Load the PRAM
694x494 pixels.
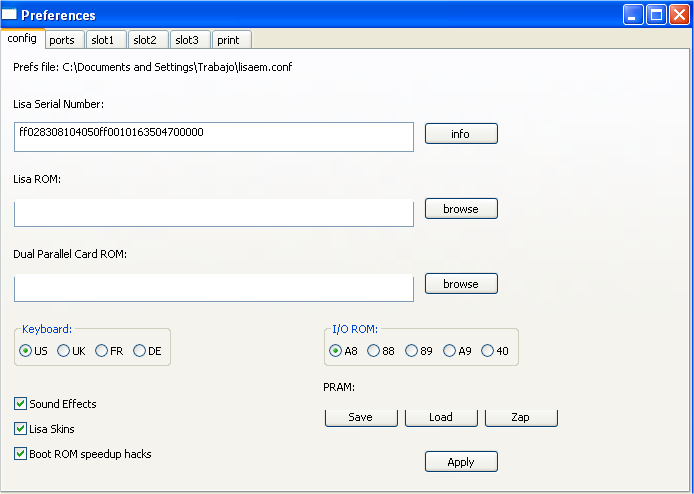click(x=441, y=417)
